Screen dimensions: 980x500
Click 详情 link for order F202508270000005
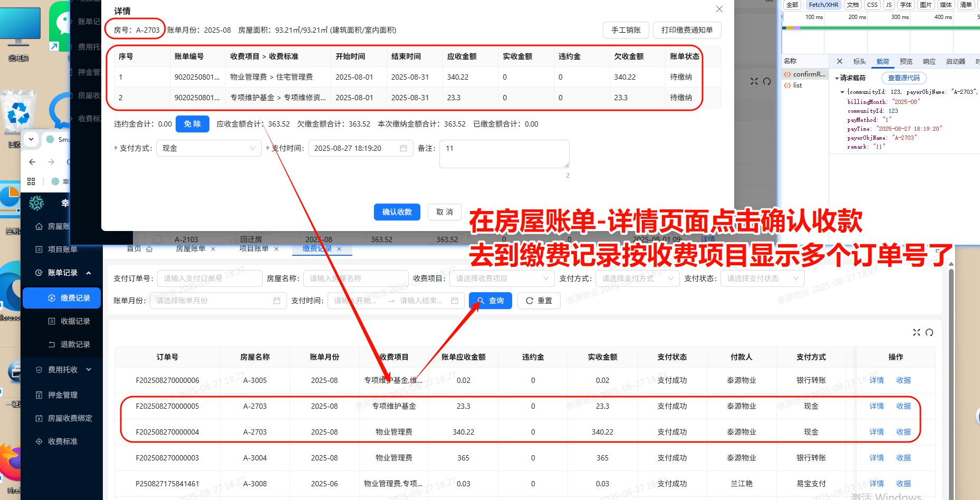pyautogui.click(x=876, y=406)
